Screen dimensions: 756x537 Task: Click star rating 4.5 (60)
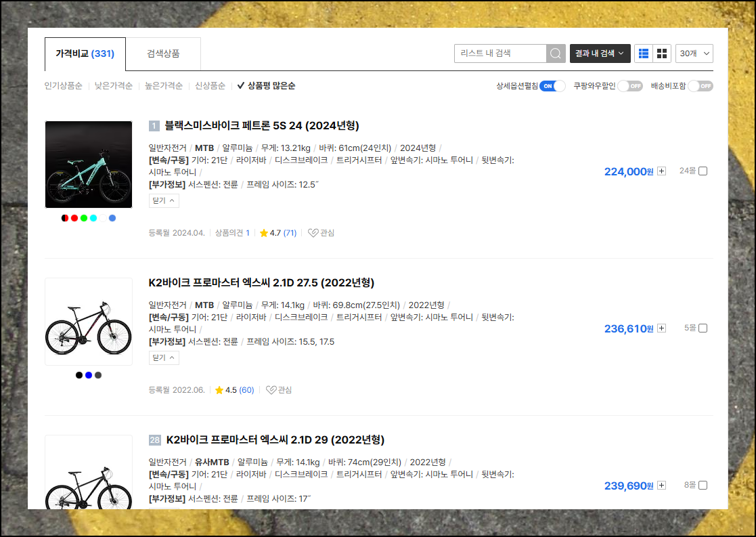(235, 390)
